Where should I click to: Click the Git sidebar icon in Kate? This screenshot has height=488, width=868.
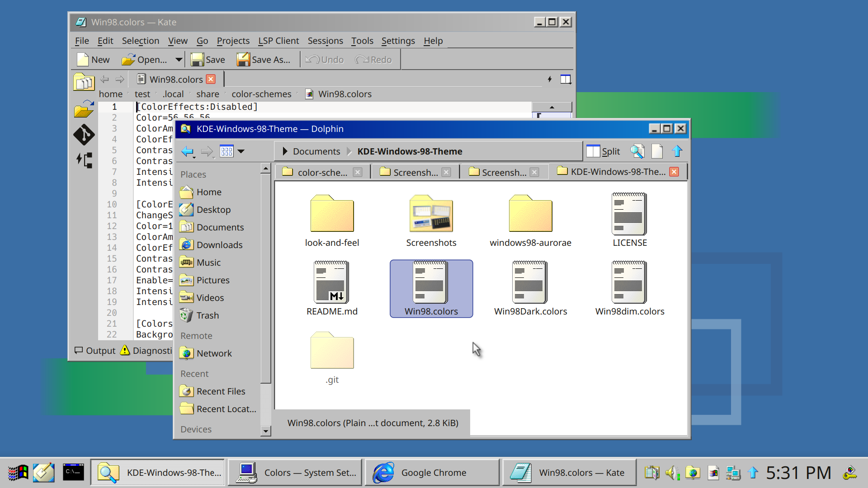click(x=84, y=135)
